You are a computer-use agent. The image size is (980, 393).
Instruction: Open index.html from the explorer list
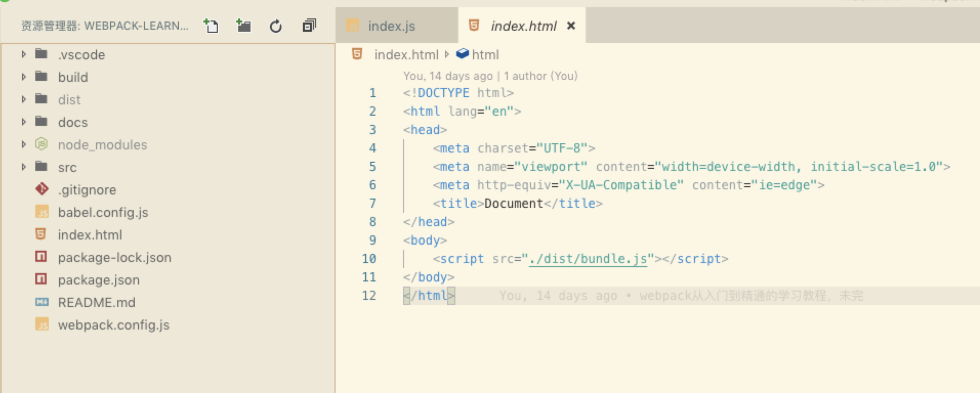coord(90,235)
